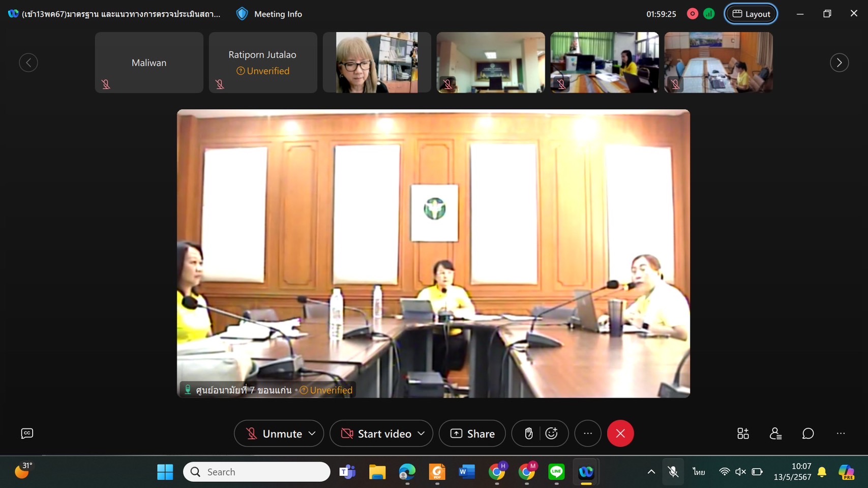Open Microsoft Teams from the taskbar
The height and width of the screenshot is (488, 868).
coord(347,472)
